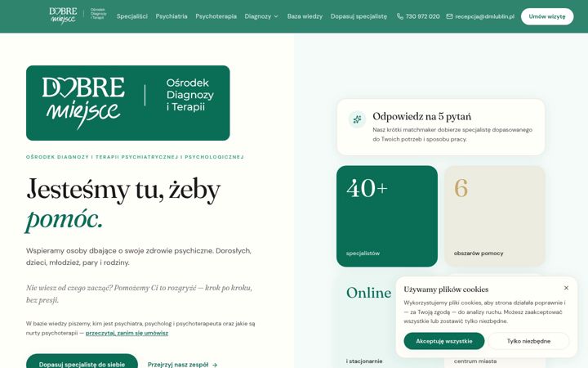Call the number 730 972 020
The image size is (588, 368).
click(423, 16)
